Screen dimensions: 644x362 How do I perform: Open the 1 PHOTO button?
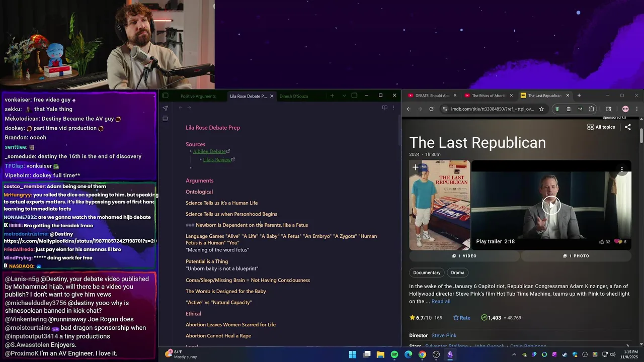pos(576,256)
